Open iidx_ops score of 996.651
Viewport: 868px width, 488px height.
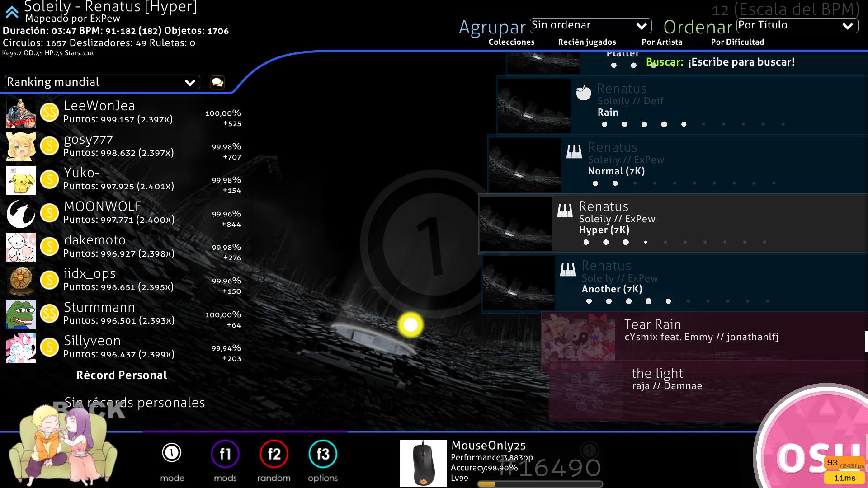(123, 281)
